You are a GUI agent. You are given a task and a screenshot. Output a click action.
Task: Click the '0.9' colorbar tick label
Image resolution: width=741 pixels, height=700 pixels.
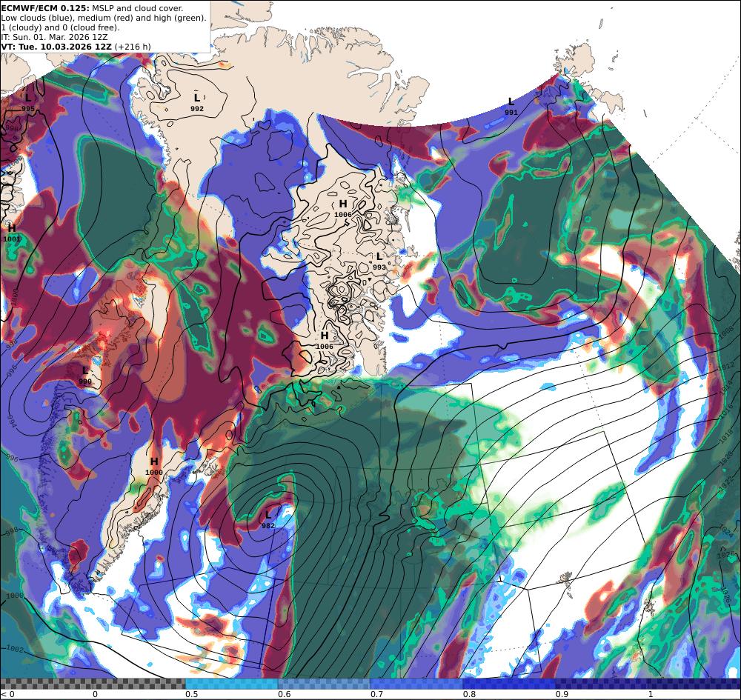point(562,694)
